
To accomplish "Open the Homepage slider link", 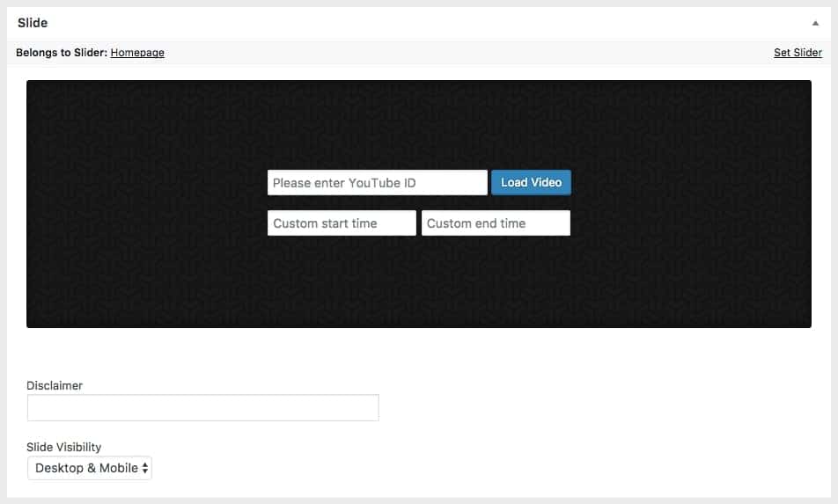I will (137, 52).
